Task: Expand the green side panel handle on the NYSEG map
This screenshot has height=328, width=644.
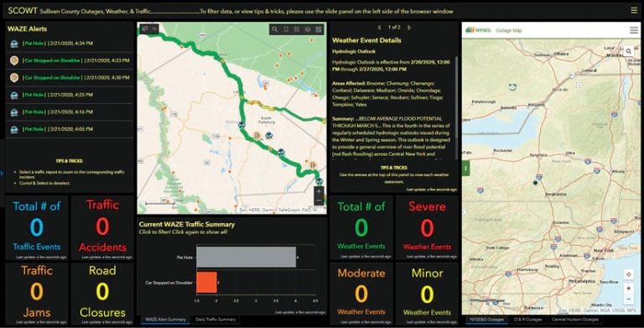Action: click(465, 168)
